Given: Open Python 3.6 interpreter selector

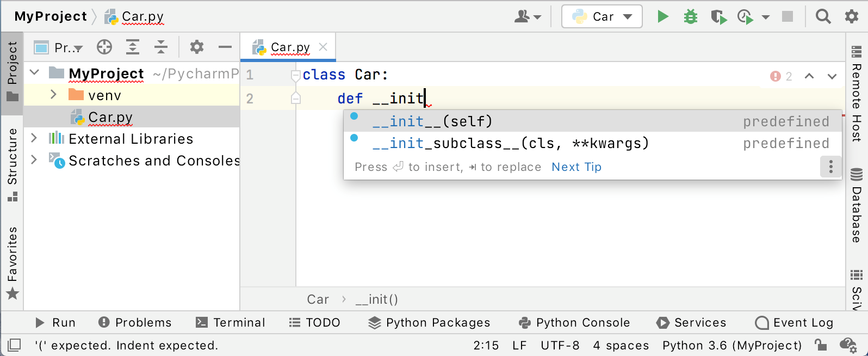Looking at the screenshot, I should 732,345.
